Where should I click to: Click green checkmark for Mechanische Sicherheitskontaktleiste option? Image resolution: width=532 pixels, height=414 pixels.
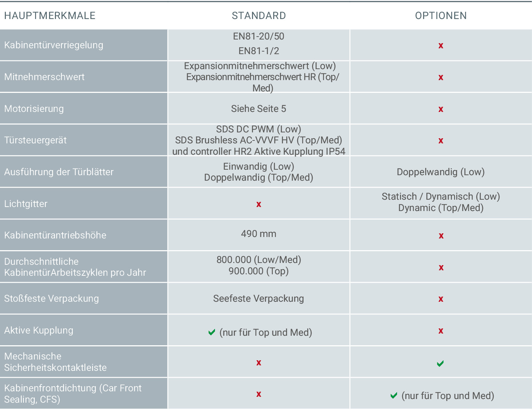click(440, 364)
